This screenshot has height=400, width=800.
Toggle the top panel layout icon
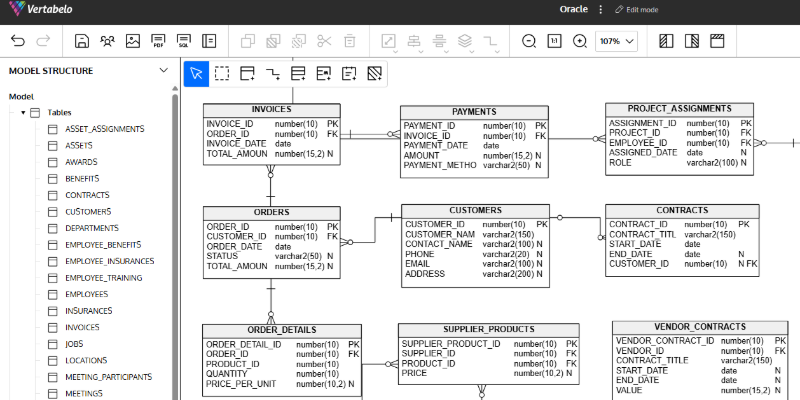717,41
